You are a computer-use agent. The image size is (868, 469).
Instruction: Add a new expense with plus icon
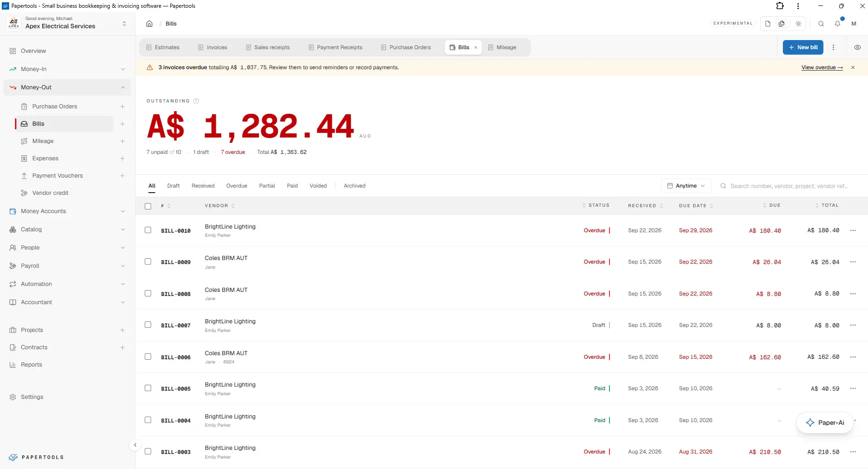(122, 158)
